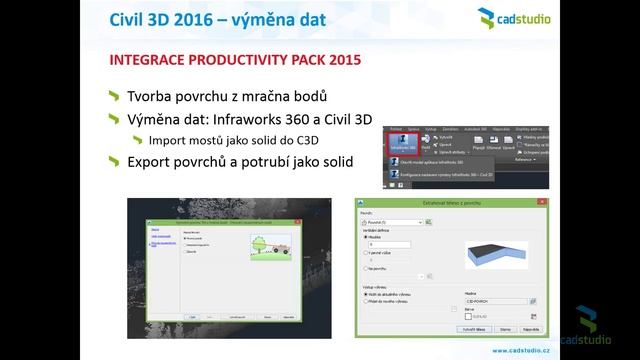Click the Vytvořit command in the ribbon
The height and width of the screenshot is (360, 640).
[442, 138]
